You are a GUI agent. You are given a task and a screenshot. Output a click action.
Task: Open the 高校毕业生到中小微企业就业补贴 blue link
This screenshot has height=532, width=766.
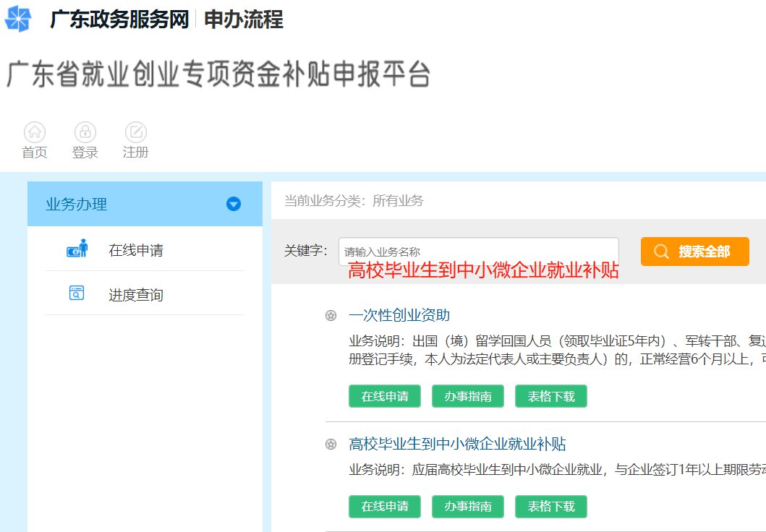pyautogui.click(x=457, y=444)
